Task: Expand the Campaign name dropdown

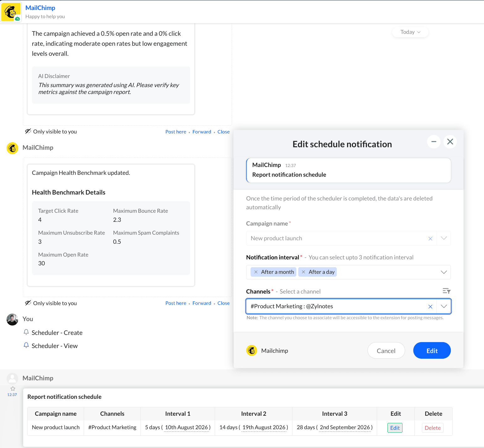Action: click(444, 238)
